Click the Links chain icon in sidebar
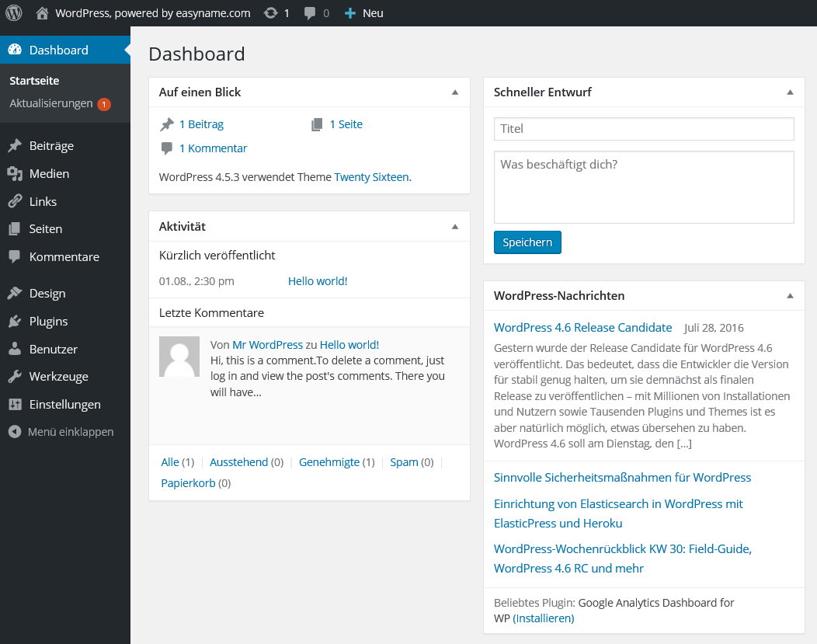The height and width of the screenshot is (644, 817). click(x=15, y=201)
